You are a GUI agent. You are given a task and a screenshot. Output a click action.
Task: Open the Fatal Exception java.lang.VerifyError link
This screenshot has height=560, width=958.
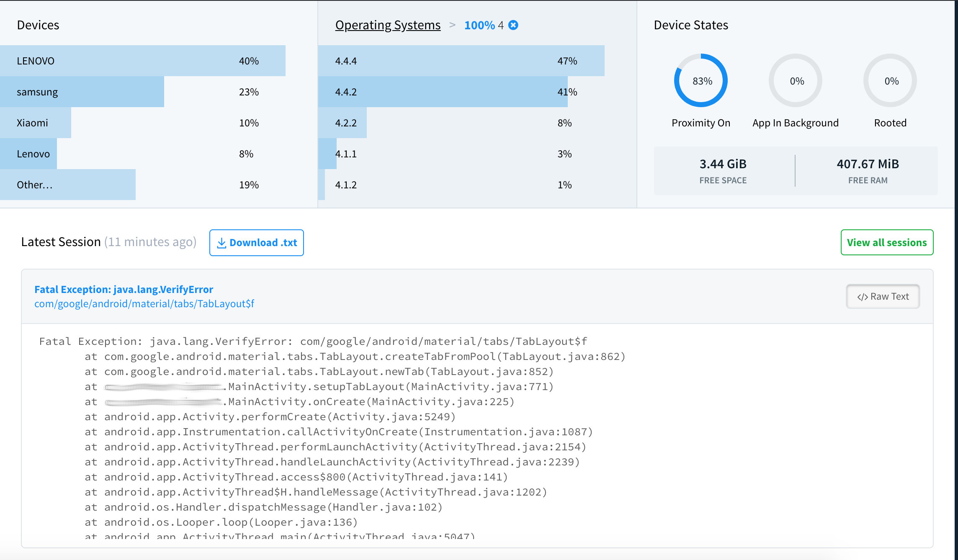[124, 289]
